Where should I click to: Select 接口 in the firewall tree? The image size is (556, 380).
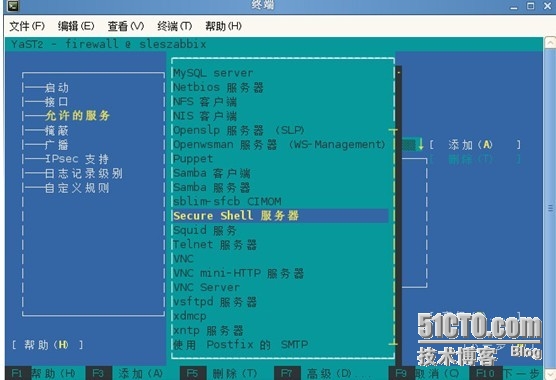point(57,102)
